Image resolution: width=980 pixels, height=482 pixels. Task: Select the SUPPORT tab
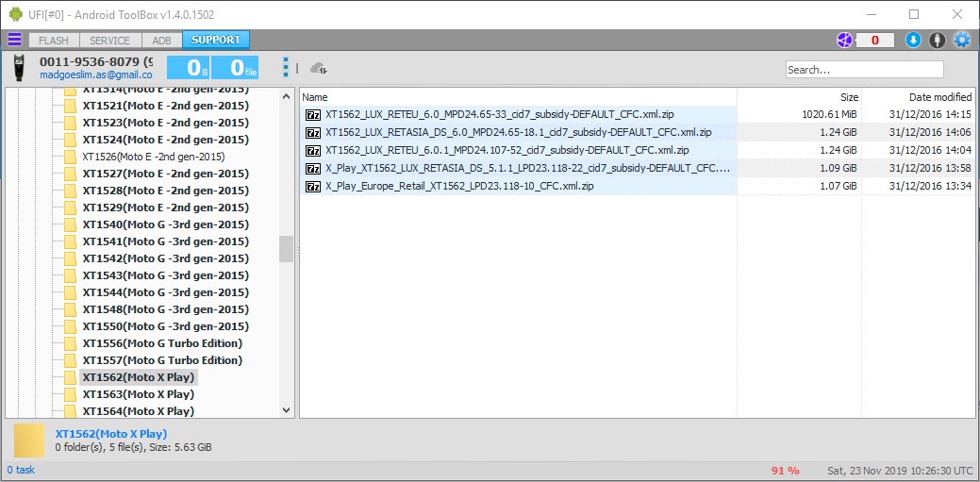(x=216, y=40)
